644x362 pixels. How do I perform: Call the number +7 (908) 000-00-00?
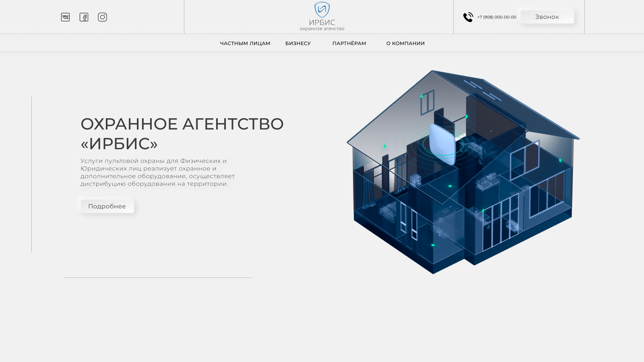pyautogui.click(x=497, y=17)
